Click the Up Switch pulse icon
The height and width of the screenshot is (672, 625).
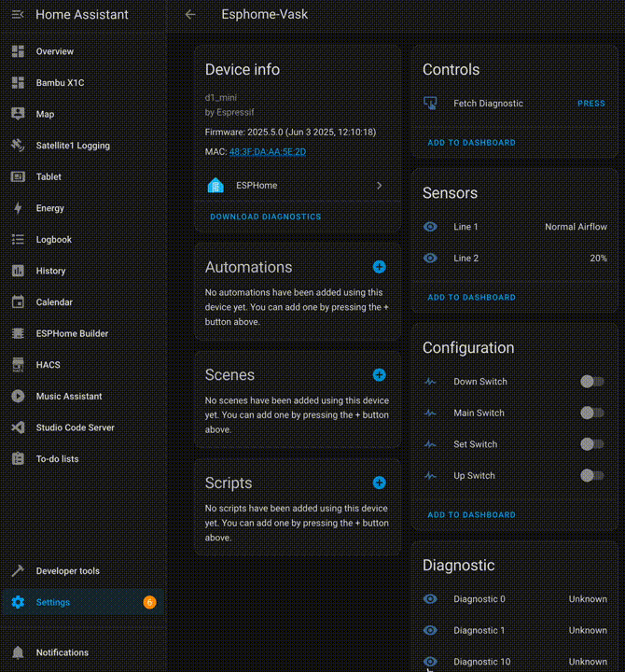coord(430,475)
